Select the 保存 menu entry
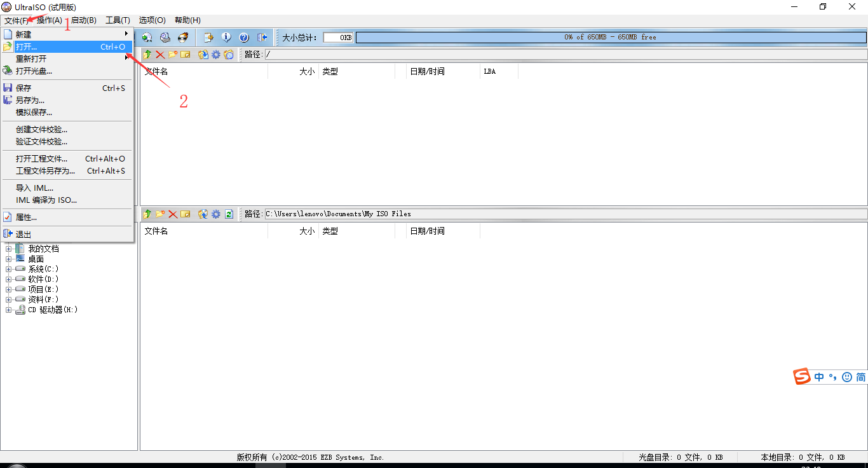 click(x=67, y=88)
